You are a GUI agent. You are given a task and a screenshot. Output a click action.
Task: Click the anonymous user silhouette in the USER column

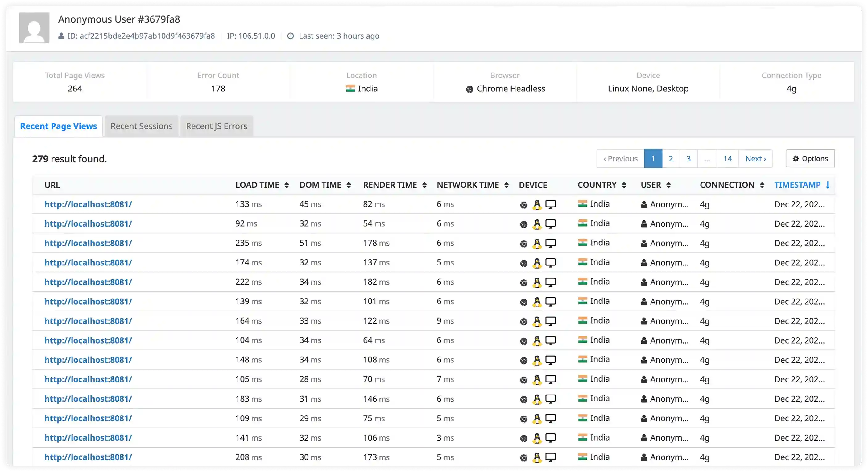[643, 204]
